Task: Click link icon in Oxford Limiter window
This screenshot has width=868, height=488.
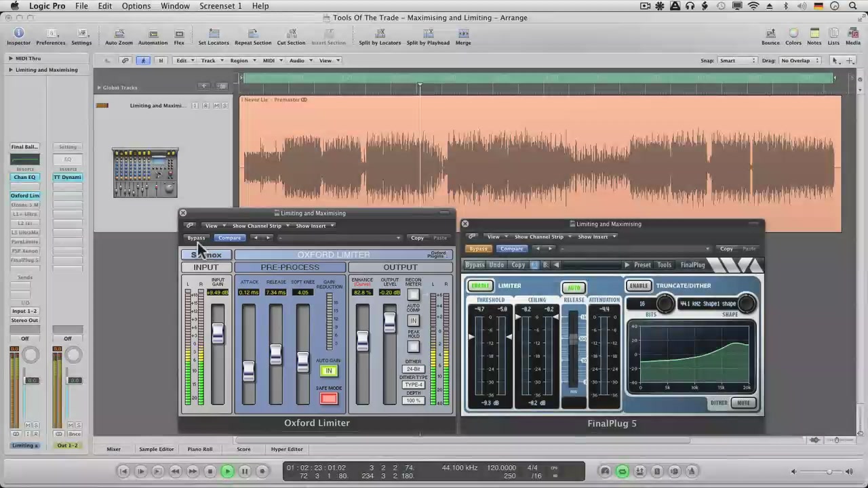Action: [x=190, y=226]
